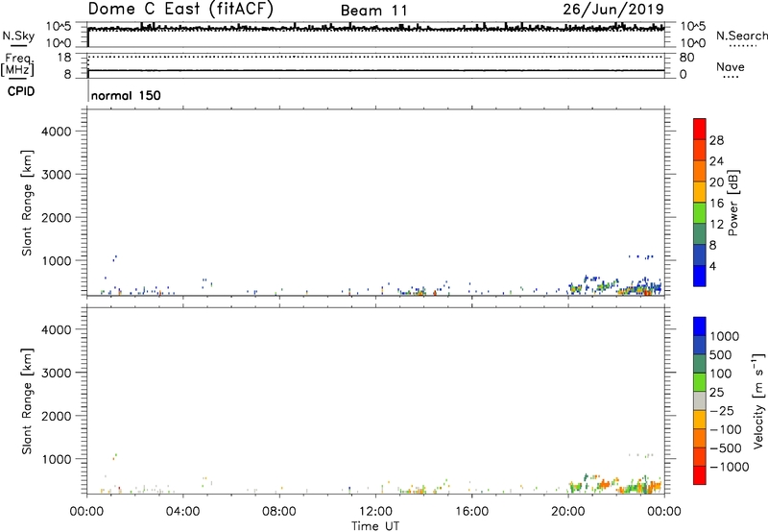The height and width of the screenshot is (532, 768).
Task: Click the 'normal 150' CPID text
Action: pos(126,95)
